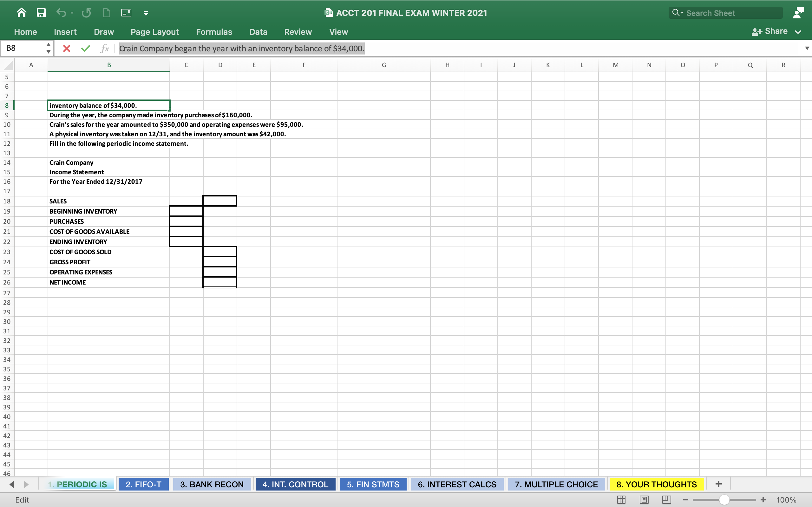The height and width of the screenshot is (507, 812).
Task: Switch to Page Layout view in status bar
Action: [x=644, y=500]
